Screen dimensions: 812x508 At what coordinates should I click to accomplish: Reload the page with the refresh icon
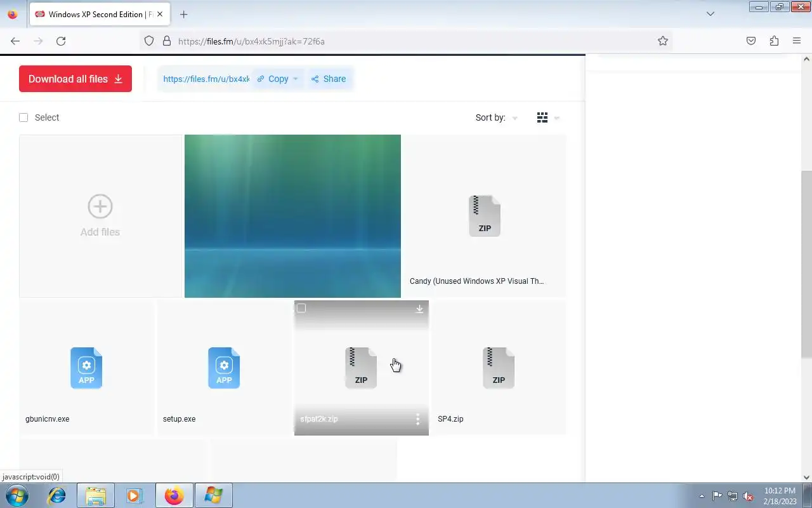point(61,41)
